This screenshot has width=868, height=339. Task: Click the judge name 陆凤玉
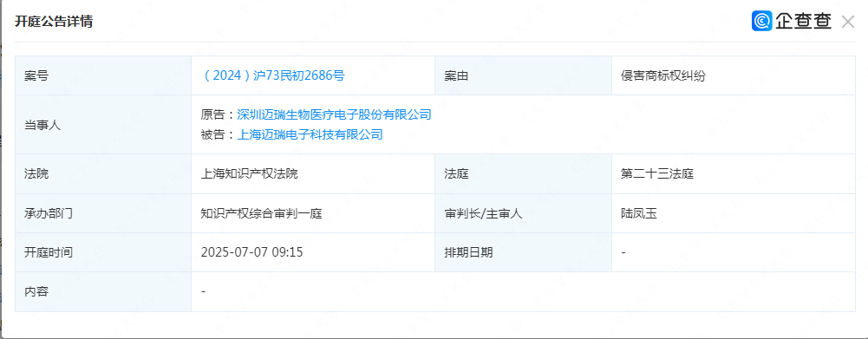639,213
